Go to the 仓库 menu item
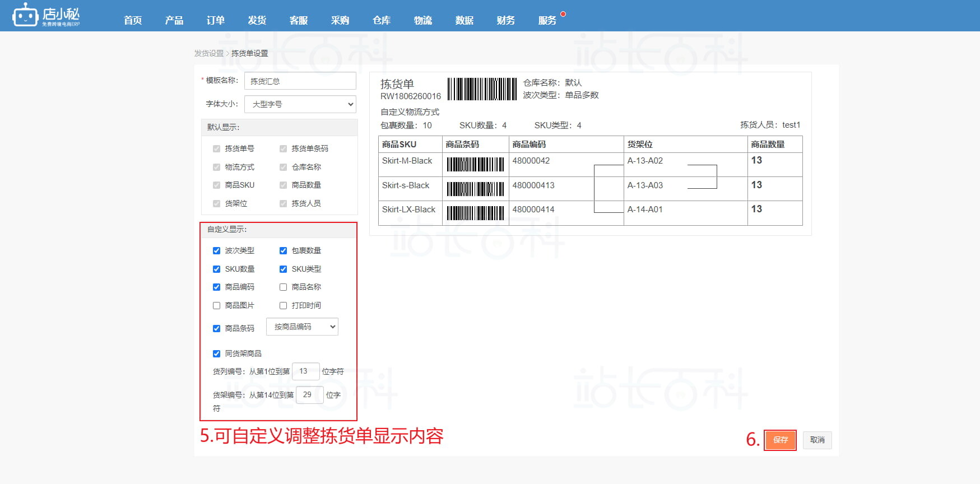 [x=381, y=20]
